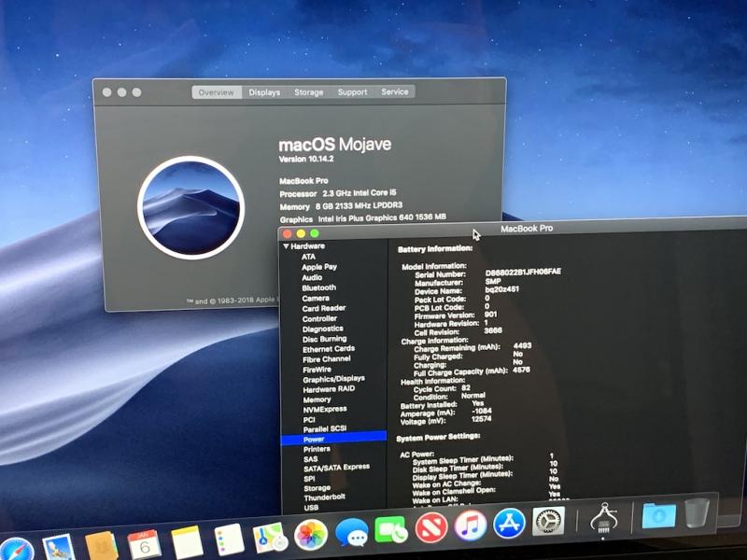Select PCI in the Hardware list

(309, 419)
